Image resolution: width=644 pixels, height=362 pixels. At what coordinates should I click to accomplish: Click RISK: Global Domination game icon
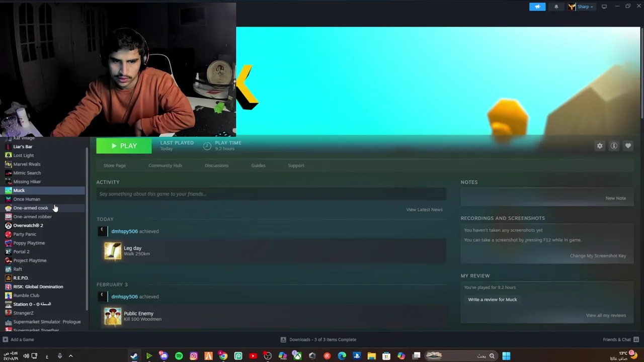[x=8, y=287]
